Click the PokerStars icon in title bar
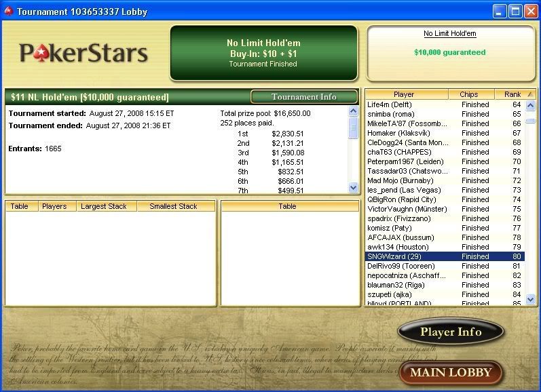 pos(8,12)
